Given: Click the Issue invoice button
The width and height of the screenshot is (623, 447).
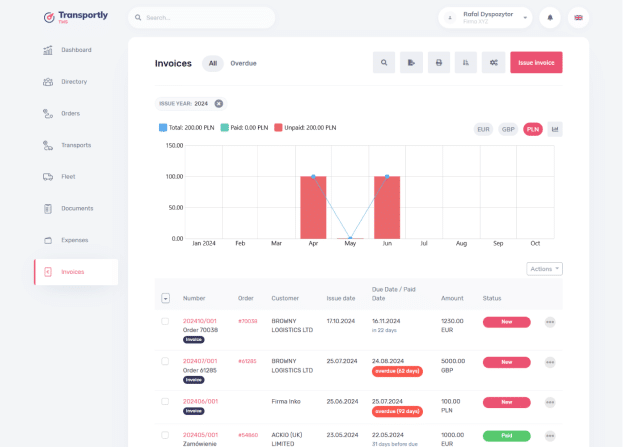Looking at the screenshot, I should point(536,62).
